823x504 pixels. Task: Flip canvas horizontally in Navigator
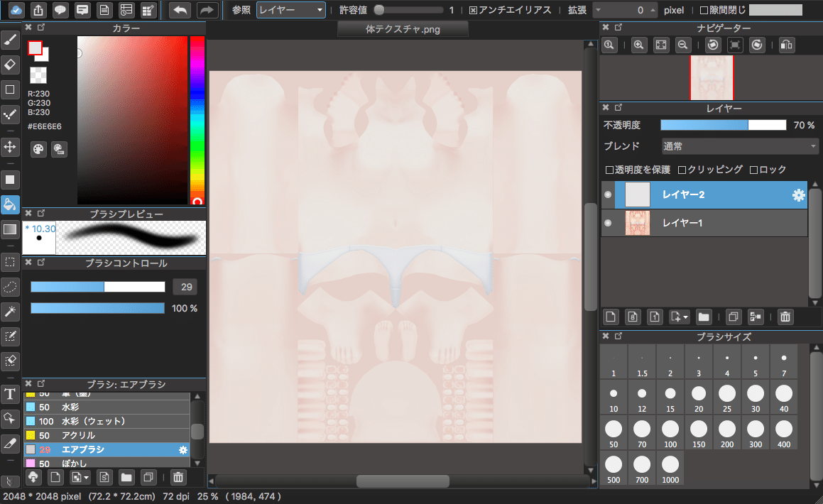(786, 45)
